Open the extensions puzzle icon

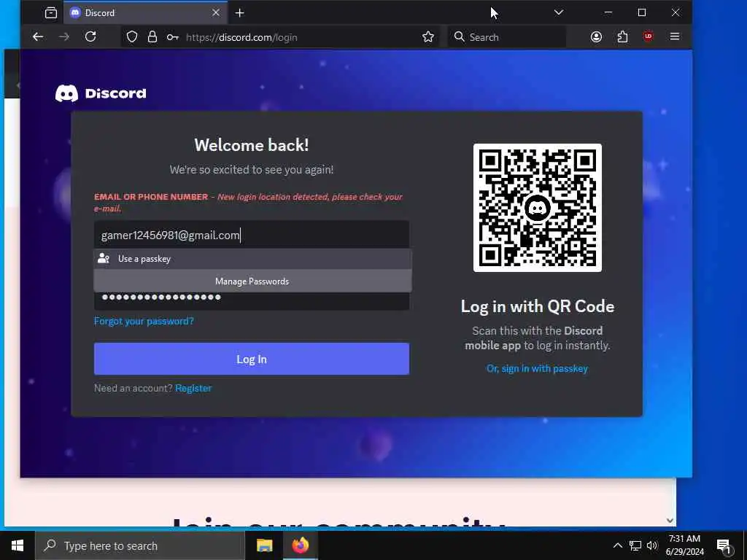pos(622,36)
